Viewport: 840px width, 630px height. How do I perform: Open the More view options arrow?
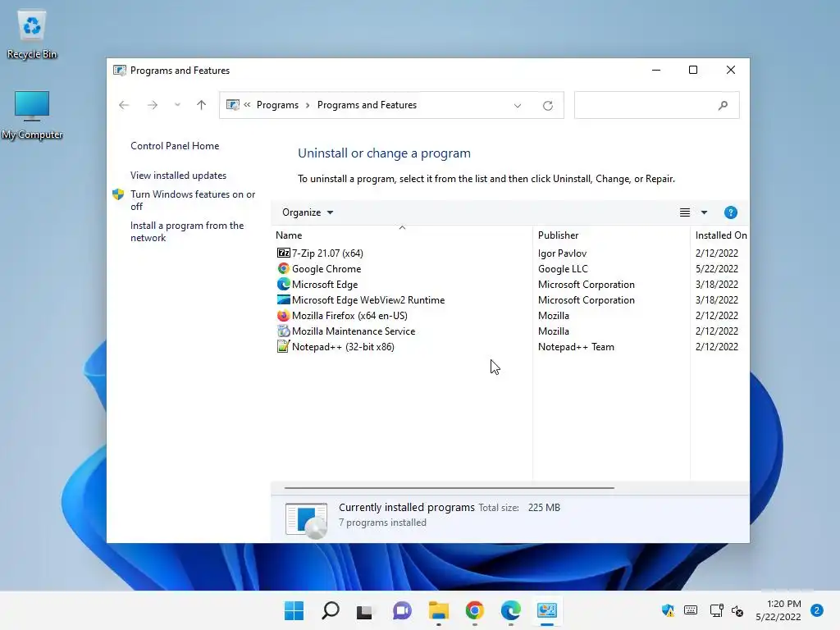pos(704,212)
